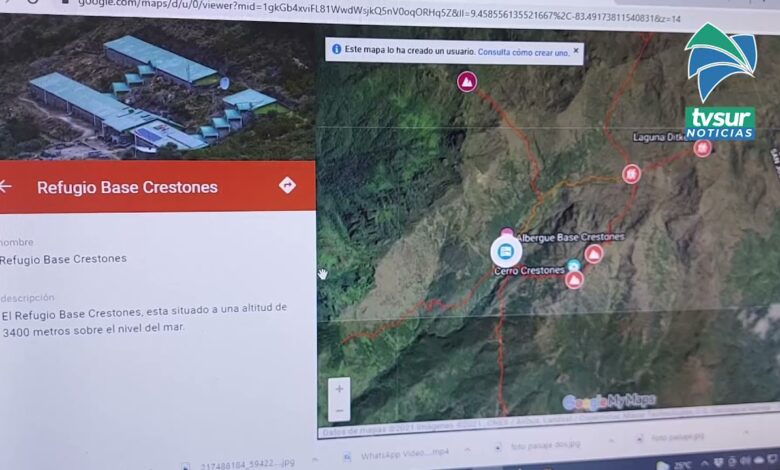This screenshot has height=470, width=780.
Task: Zoom in on the map
Action: tap(339, 389)
